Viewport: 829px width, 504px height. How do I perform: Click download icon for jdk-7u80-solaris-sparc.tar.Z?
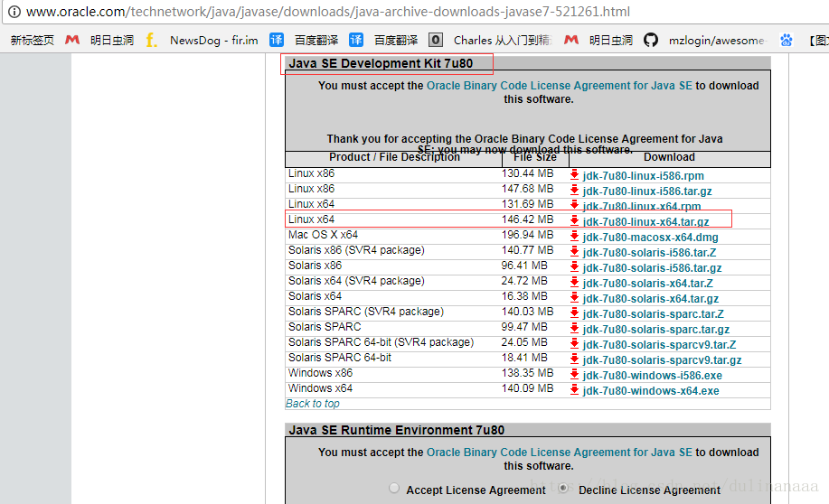(x=575, y=313)
